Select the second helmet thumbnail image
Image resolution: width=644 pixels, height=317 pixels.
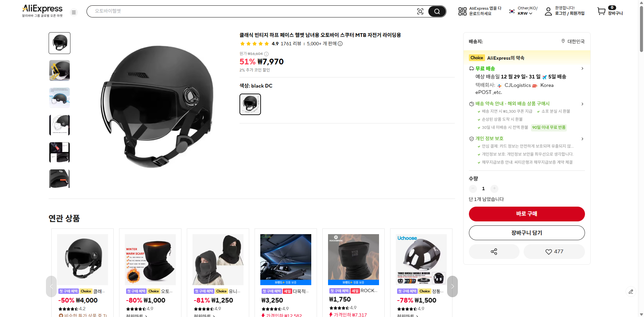point(60,70)
